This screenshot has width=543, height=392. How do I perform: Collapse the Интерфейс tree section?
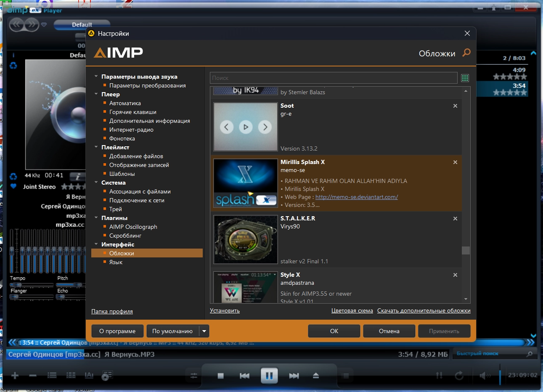(x=96, y=244)
